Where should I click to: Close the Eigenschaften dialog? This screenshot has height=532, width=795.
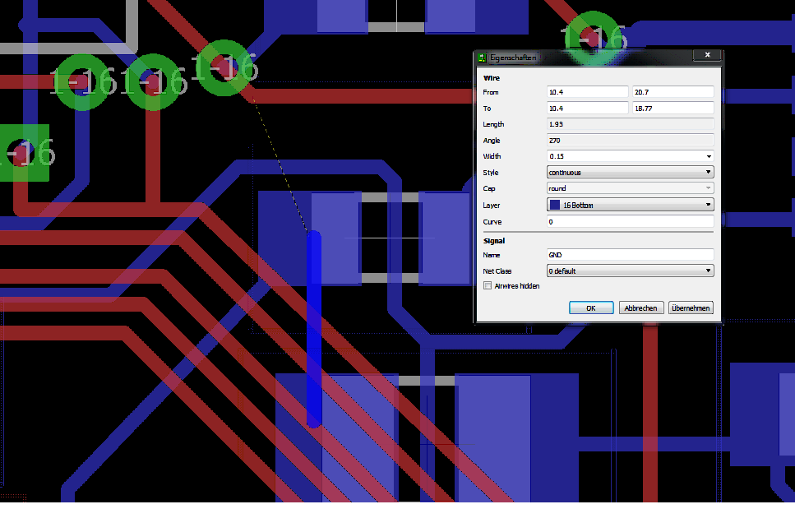[x=707, y=55]
